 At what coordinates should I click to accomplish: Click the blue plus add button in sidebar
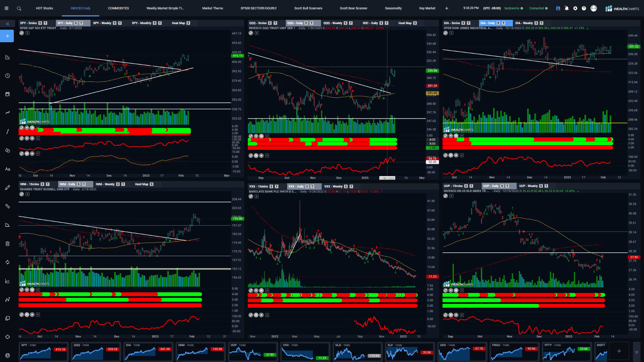(7, 36)
